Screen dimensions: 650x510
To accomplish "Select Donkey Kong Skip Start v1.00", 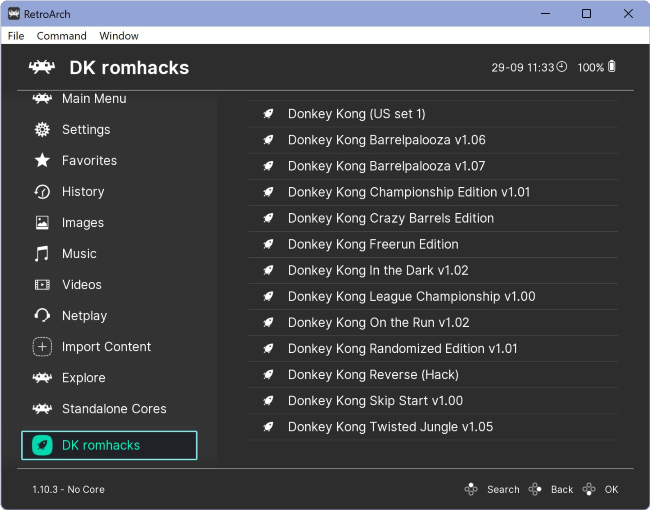I will (x=433, y=401).
